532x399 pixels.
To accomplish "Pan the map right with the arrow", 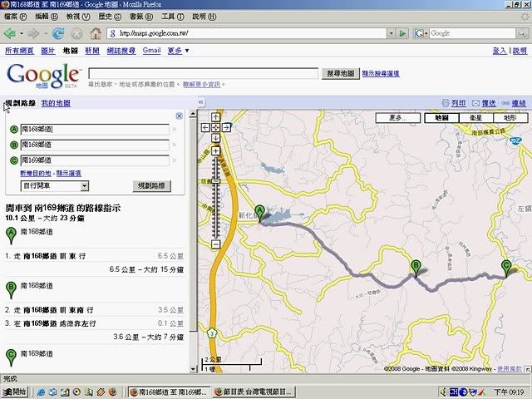I will 226,127.
